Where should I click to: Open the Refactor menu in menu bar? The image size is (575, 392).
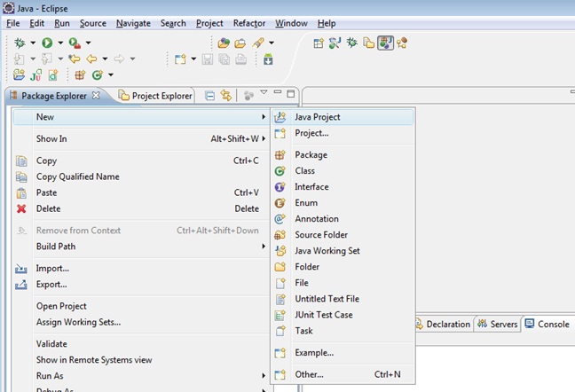pos(248,23)
